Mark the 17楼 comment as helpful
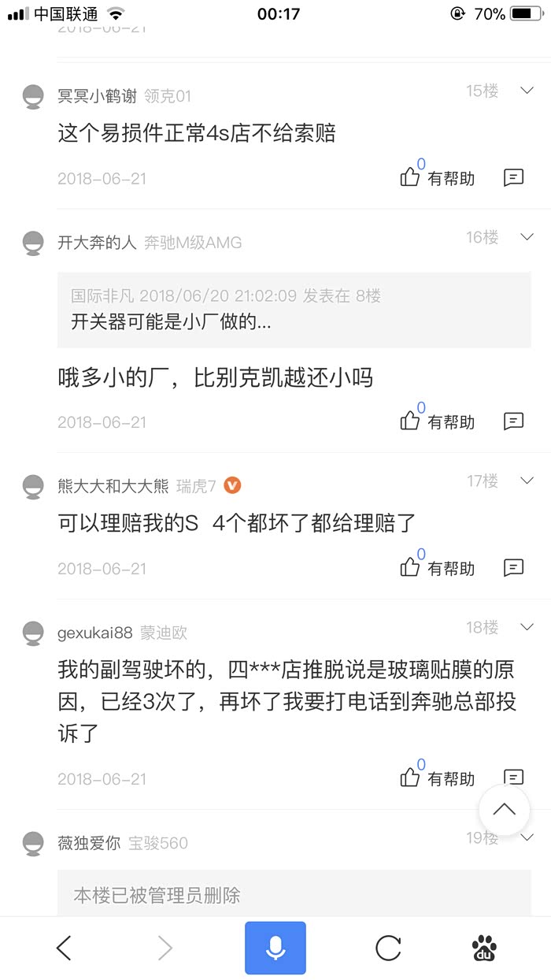The image size is (551, 980). pyautogui.click(x=437, y=567)
